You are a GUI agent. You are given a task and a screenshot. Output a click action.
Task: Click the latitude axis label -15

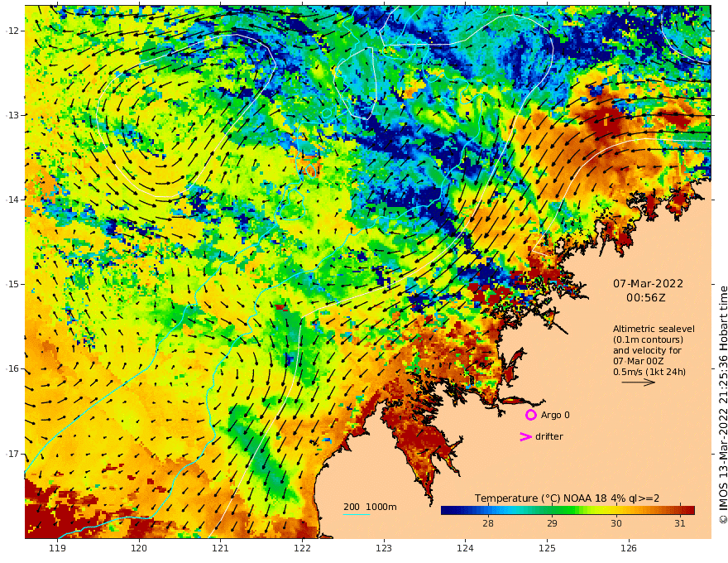pyautogui.click(x=13, y=284)
